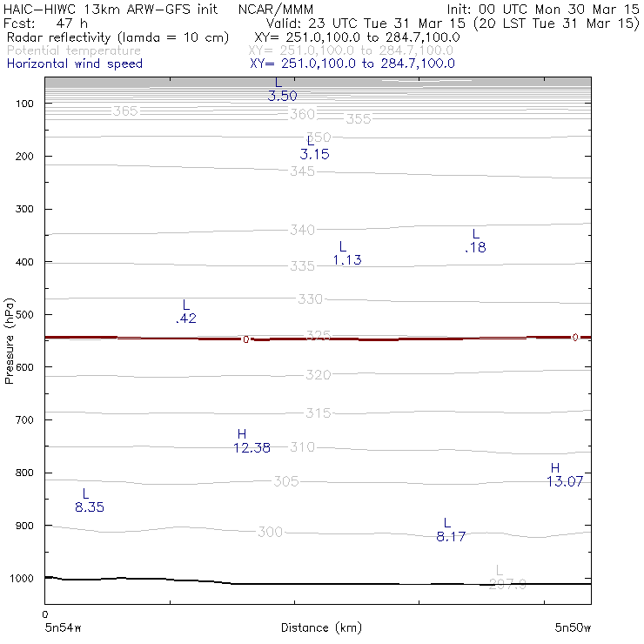
Task: Click the blue 'Horizontal wind speed' legend label
Action: pyautogui.click(x=75, y=64)
